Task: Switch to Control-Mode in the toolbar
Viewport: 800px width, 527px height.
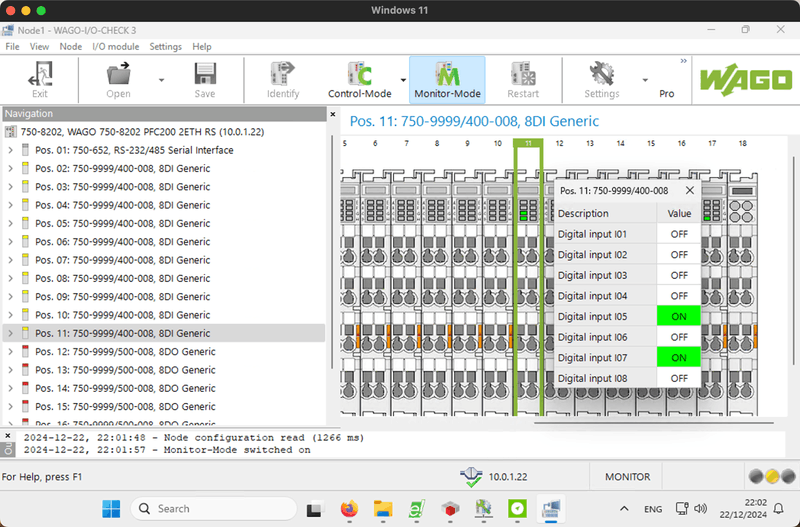Action: pyautogui.click(x=360, y=80)
